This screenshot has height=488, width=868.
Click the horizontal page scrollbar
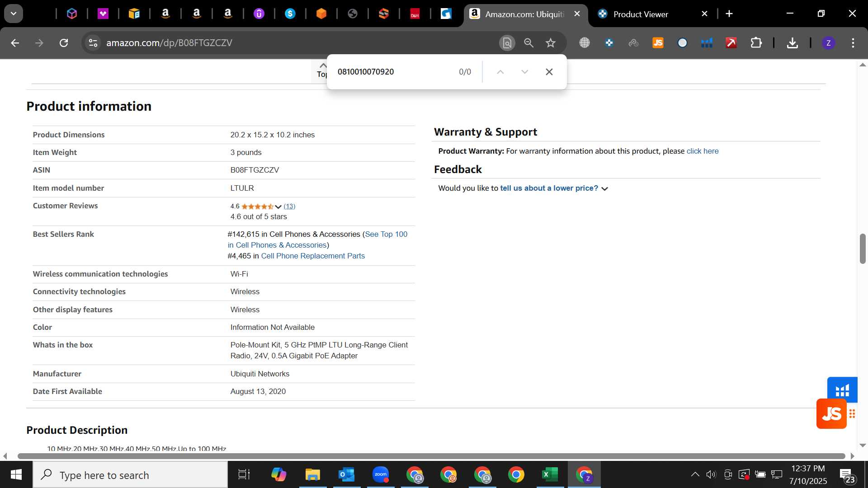[431, 456]
